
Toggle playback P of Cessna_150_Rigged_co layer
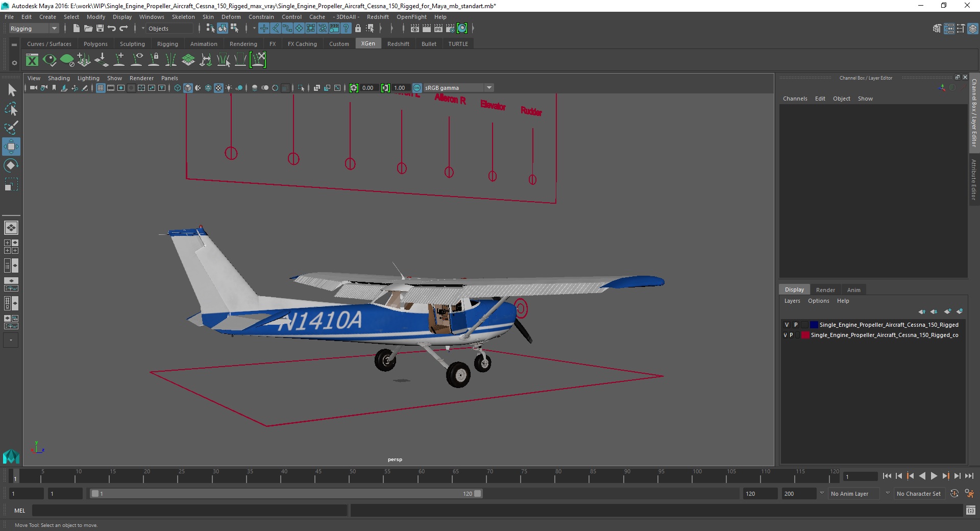pos(792,335)
